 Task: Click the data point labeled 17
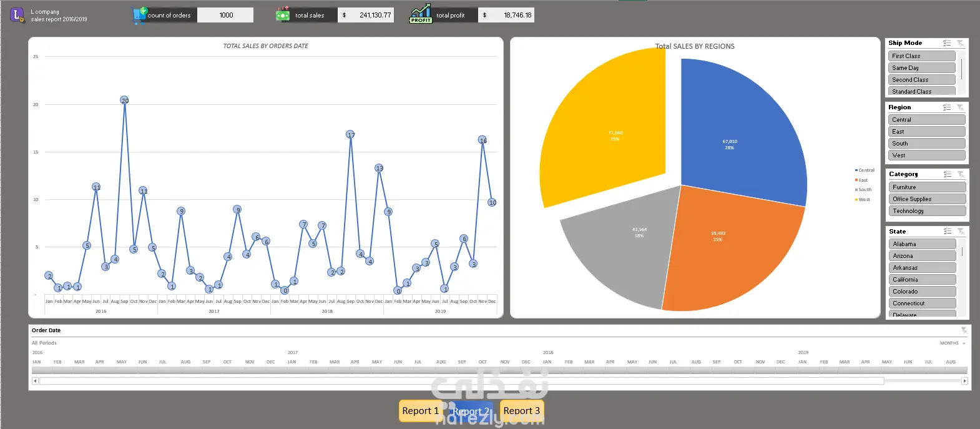351,134
